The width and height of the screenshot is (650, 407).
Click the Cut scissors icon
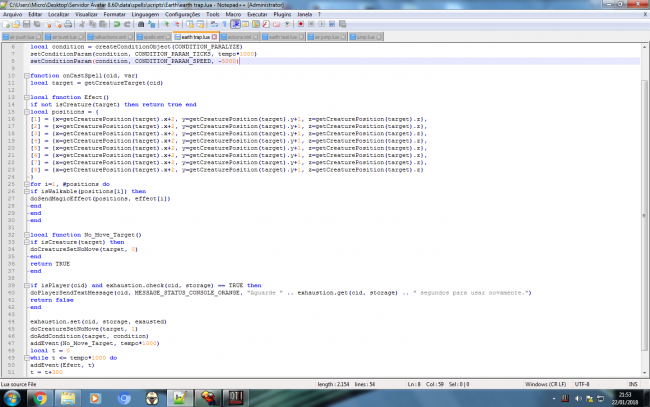pyautogui.click(x=82, y=24)
